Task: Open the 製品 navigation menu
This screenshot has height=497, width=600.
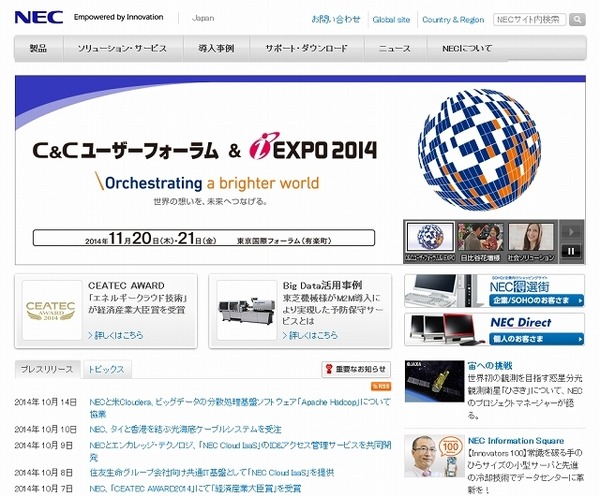Action: point(39,48)
